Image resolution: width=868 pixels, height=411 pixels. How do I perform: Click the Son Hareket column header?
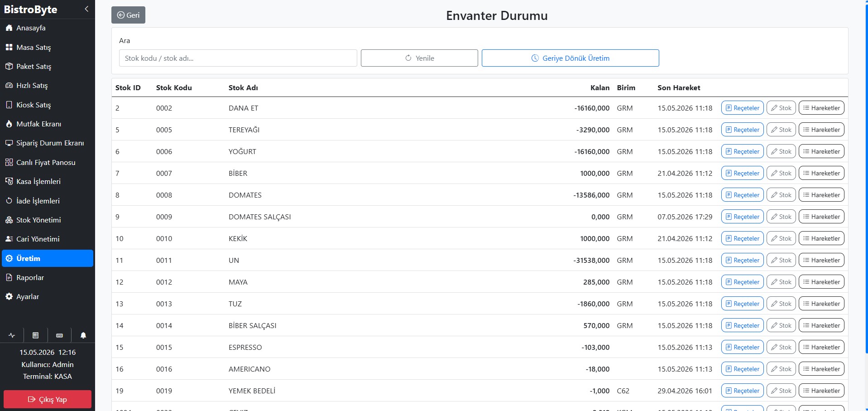[x=679, y=88]
